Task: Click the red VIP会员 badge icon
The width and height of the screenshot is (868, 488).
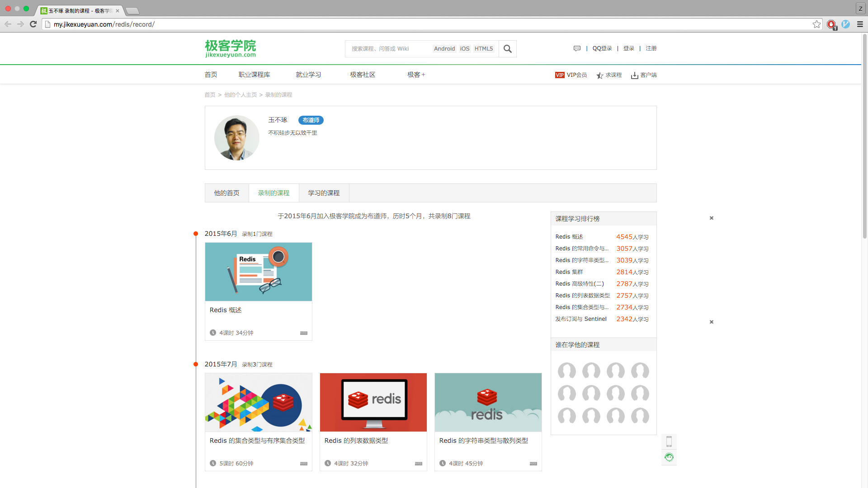Action: (560, 75)
